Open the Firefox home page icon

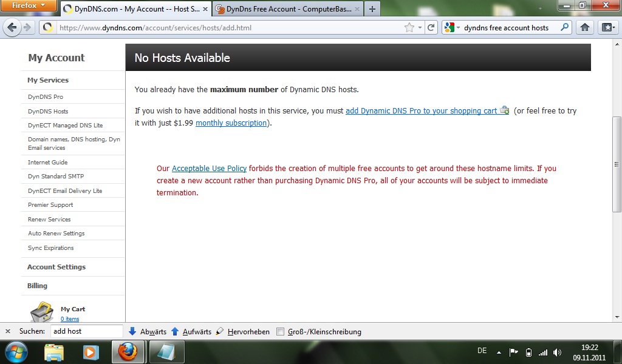coord(585,27)
